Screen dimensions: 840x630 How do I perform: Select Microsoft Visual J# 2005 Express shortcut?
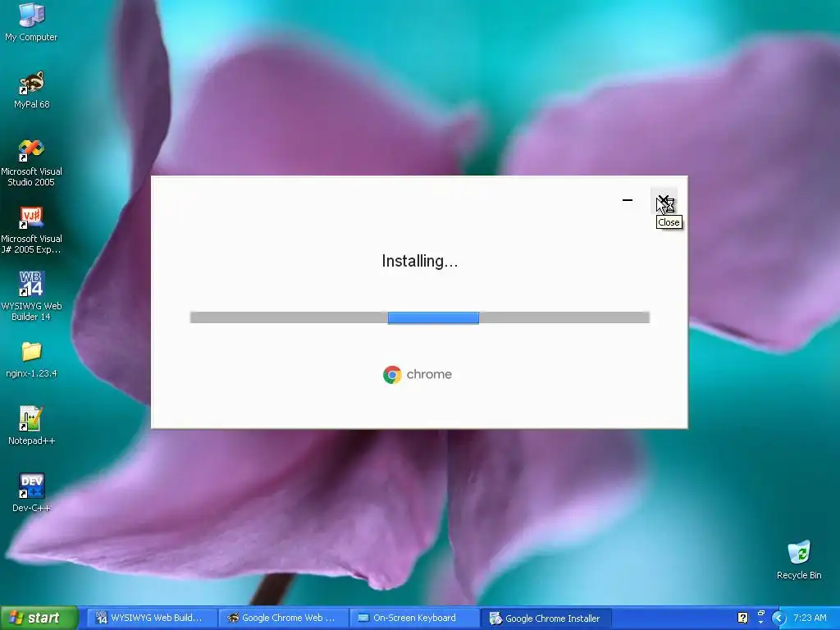31,231
